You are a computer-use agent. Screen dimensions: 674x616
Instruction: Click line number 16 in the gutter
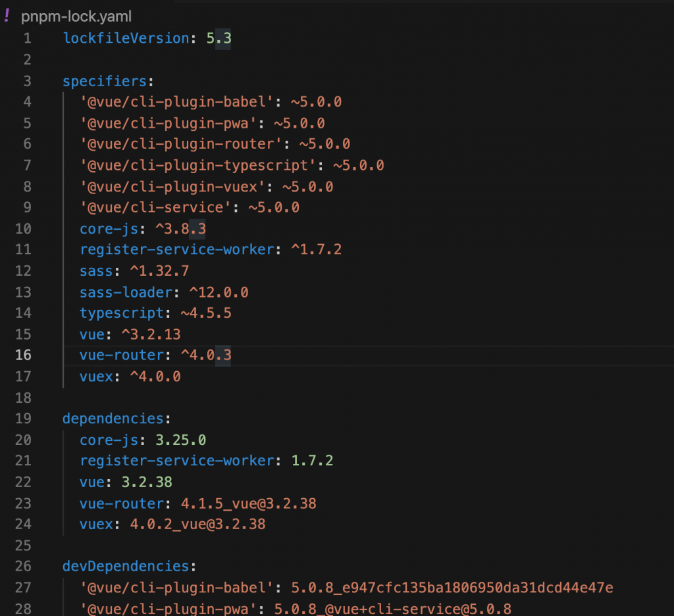[23, 355]
